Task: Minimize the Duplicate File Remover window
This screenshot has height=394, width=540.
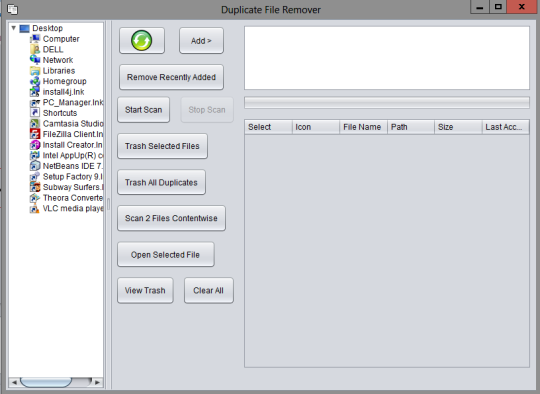Action: tap(480, 7)
